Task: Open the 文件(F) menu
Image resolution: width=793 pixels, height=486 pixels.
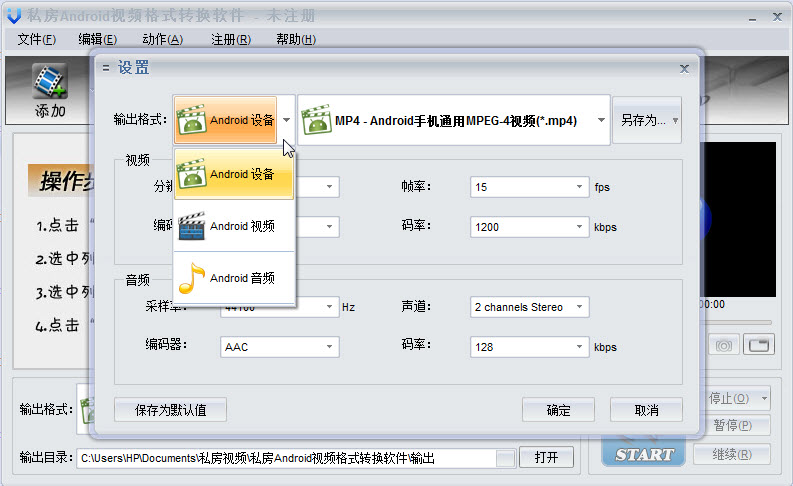Action: click(36, 39)
